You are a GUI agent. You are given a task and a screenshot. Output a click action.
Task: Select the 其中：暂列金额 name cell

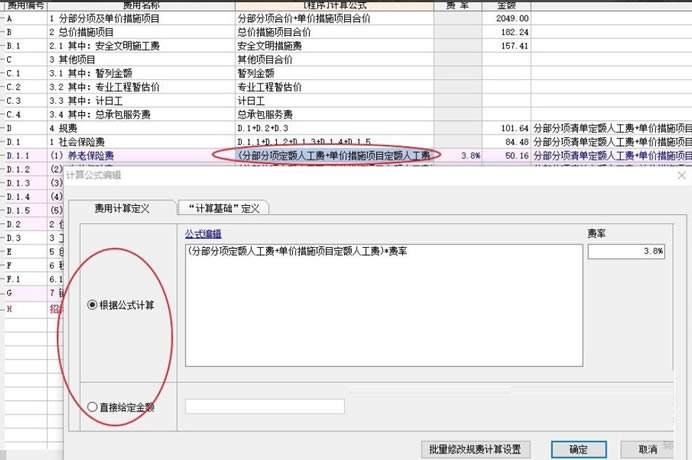click(x=141, y=73)
